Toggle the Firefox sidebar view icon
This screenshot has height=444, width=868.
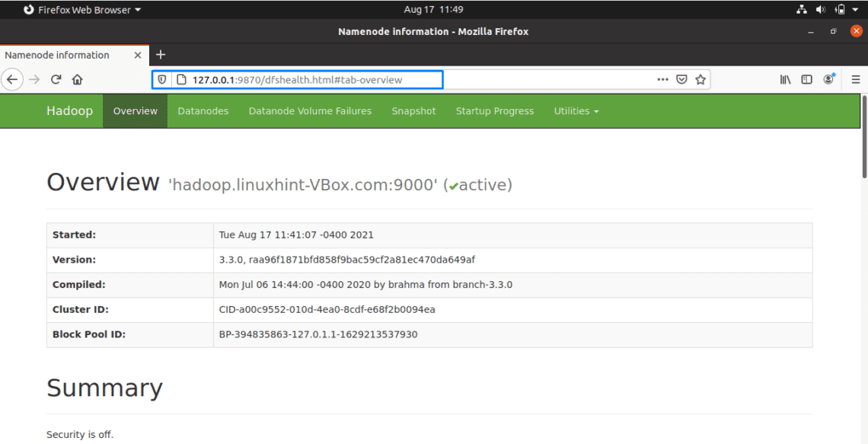(806, 79)
